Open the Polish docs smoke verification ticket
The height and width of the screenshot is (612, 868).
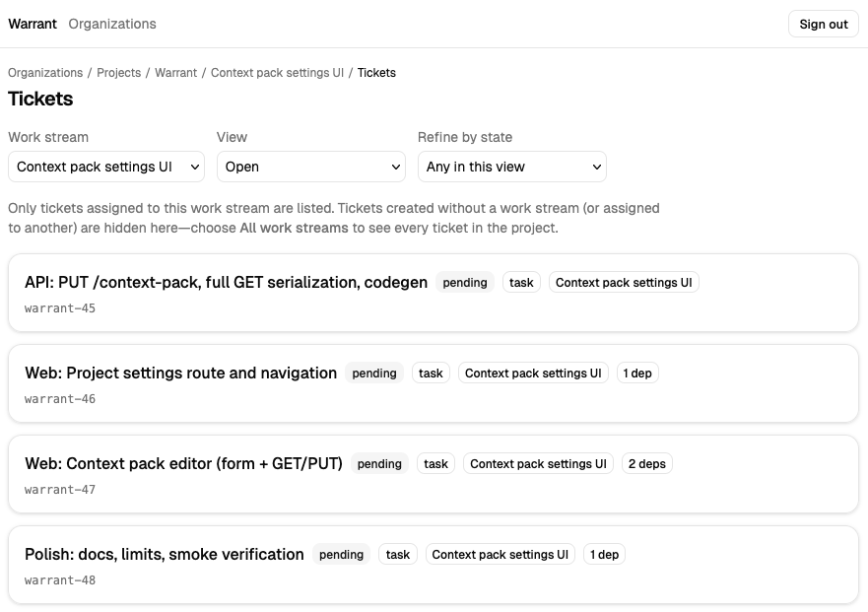coord(164,554)
